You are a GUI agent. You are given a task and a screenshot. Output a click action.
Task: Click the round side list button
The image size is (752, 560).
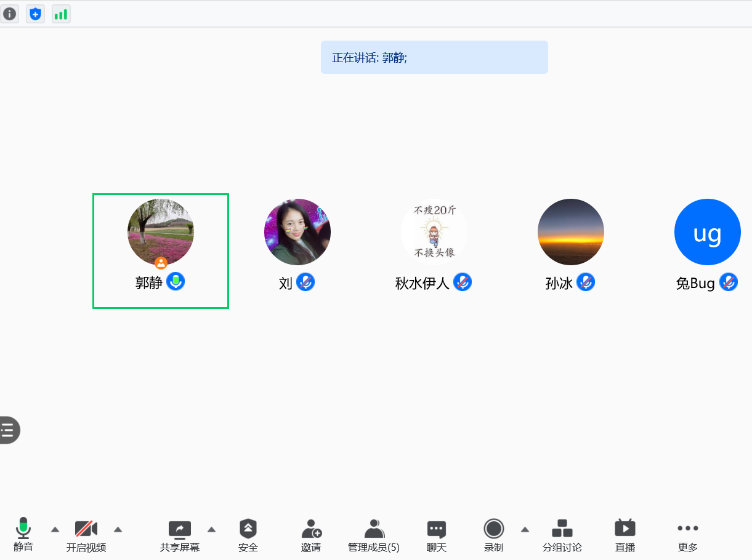[8, 430]
